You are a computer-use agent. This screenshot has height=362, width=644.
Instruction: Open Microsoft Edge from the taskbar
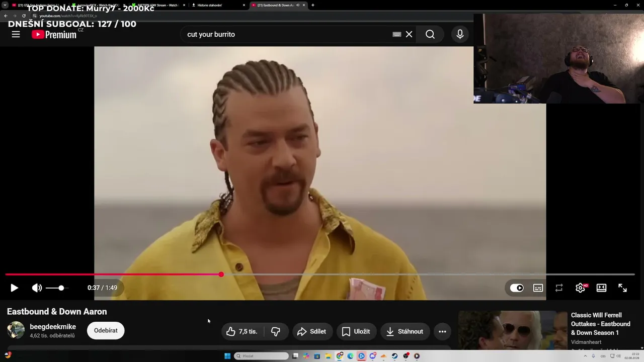point(351,356)
